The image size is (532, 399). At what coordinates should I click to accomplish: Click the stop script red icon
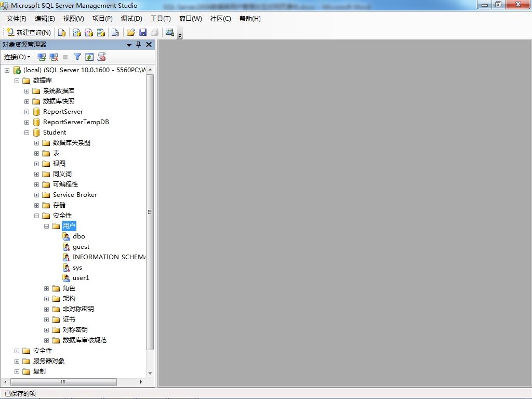point(101,57)
